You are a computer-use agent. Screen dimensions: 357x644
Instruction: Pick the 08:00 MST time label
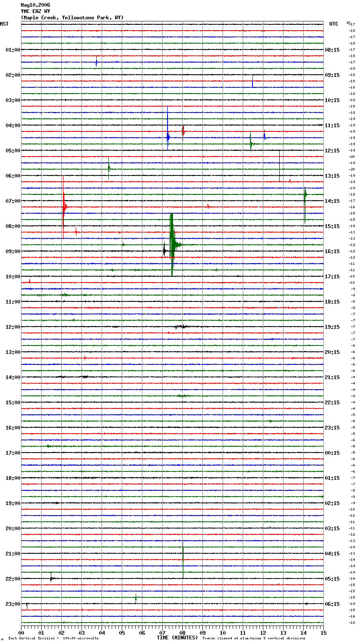(x=13, y=226)
